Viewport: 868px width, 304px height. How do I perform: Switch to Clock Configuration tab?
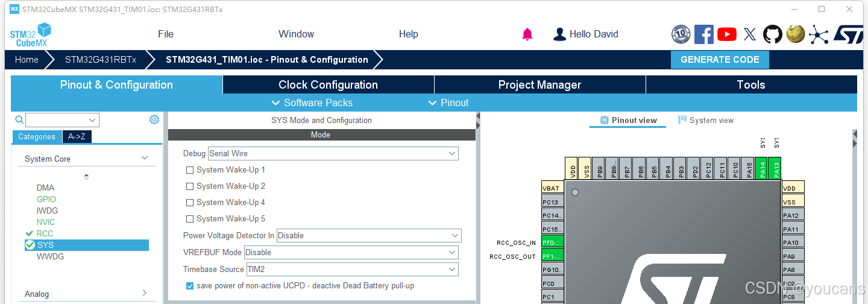(x=328, y=84)
